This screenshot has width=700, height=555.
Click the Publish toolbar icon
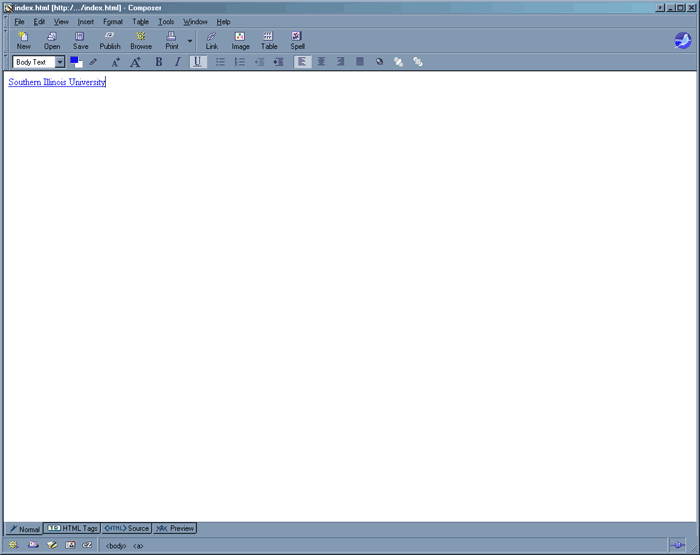coord(110,40)
